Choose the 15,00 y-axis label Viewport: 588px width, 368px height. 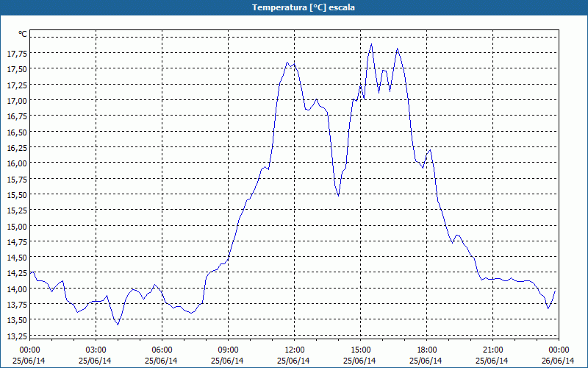(17, 226)
